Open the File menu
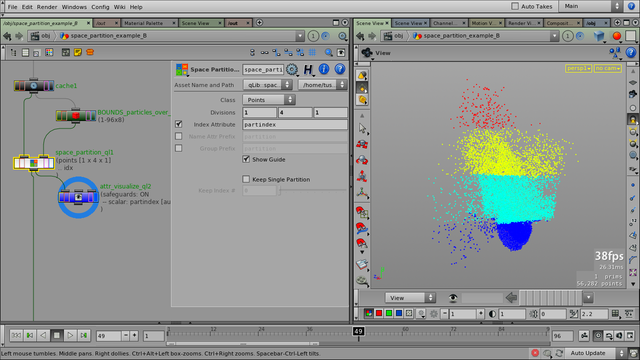The image size is (640, 360). point(12,7)
